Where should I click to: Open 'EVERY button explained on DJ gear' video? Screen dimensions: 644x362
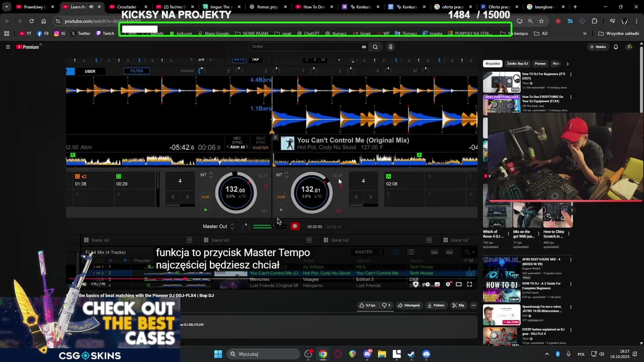[543, 332]
